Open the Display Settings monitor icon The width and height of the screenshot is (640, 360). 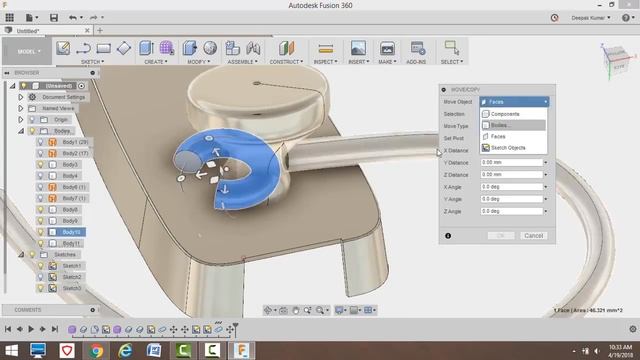coord(339,310)
